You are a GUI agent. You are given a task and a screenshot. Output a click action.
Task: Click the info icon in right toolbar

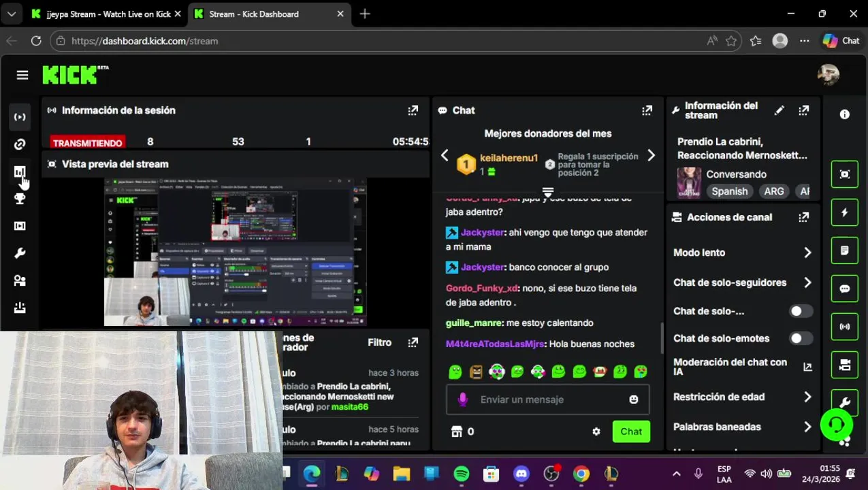point(845,114)
